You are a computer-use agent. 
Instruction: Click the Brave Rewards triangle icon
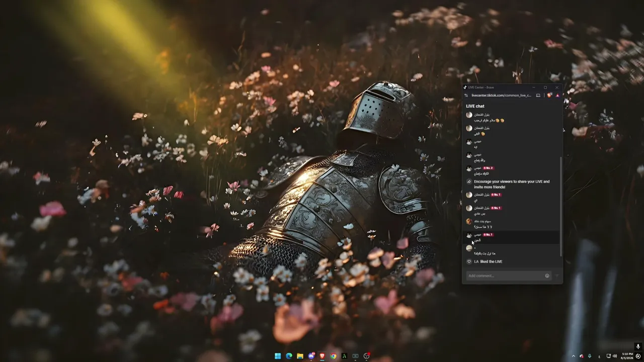click(x=557, y=95)
